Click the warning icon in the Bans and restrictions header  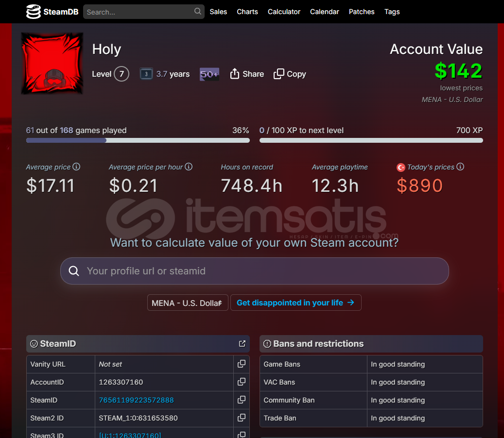(x=267, y=344)
